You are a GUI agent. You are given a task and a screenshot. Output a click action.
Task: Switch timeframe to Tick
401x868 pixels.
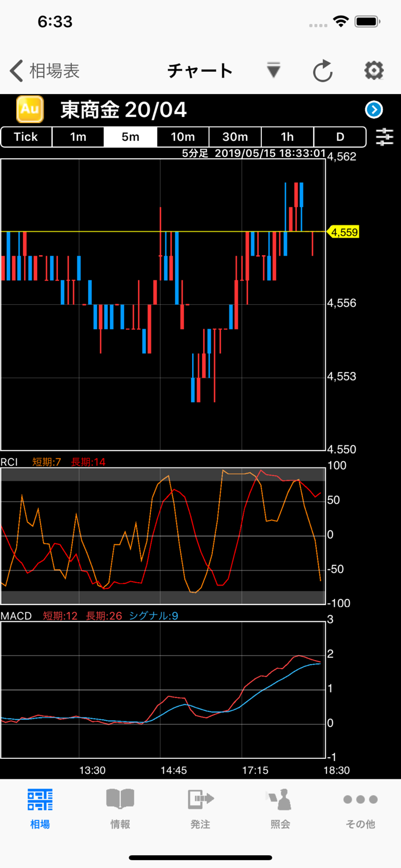[26, 137]
